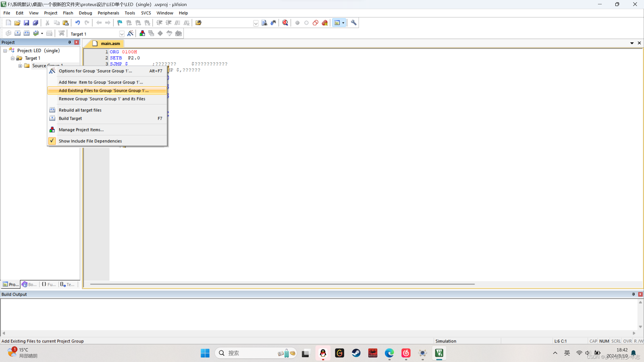Switch to Templates panel tab
Viewport: 644px width, 362px height.
68,284
